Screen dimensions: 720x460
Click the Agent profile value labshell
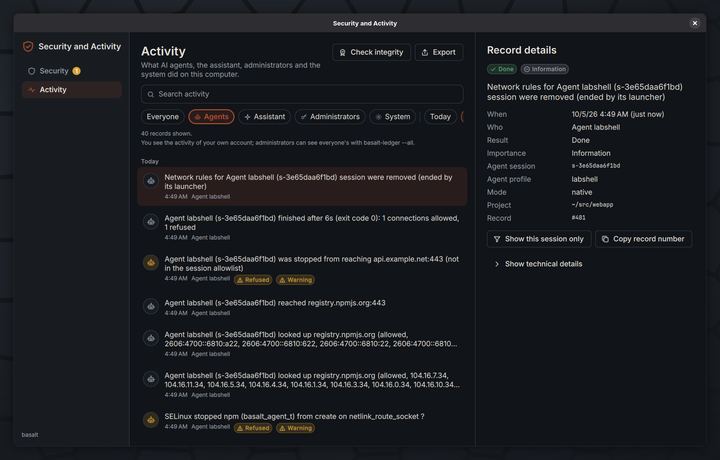585,179
